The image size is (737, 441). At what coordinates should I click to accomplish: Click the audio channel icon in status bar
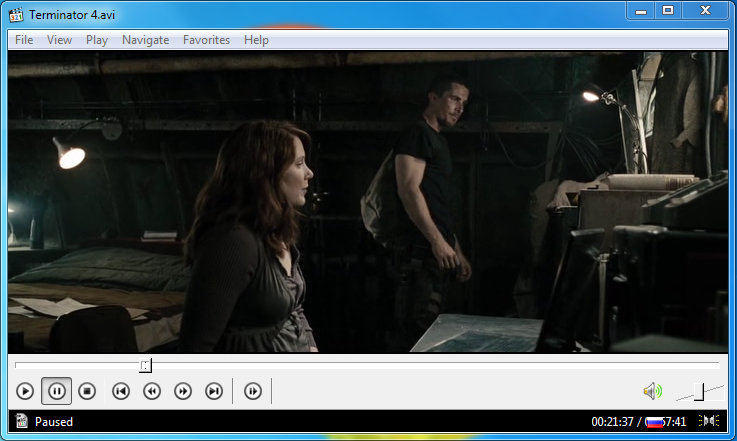point(709,420)
